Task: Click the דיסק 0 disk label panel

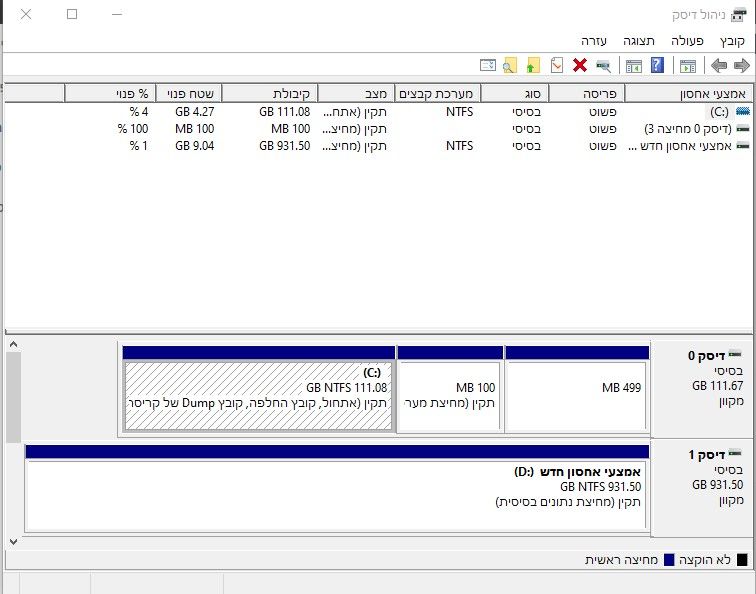Action: click(701, 388)
